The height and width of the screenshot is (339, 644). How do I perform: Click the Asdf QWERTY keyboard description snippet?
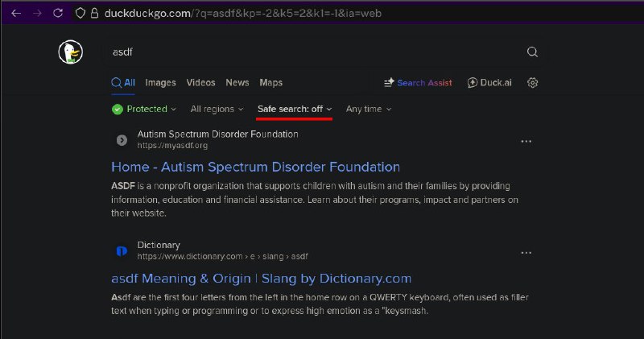pos(320,304)
